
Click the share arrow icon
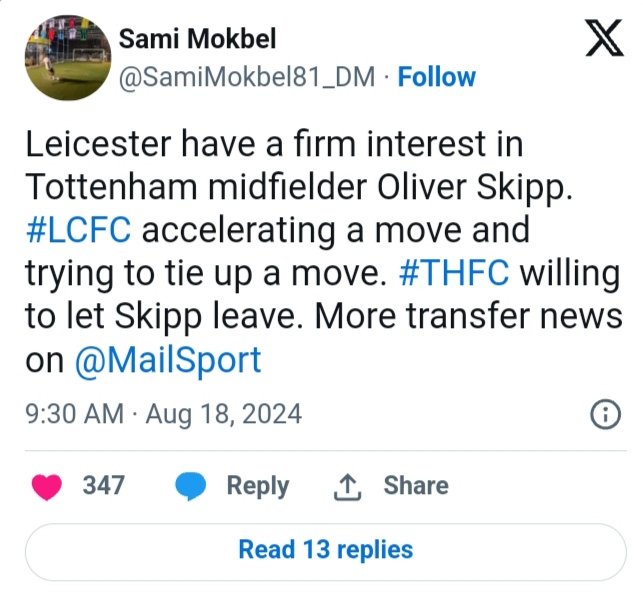point(344,486)
